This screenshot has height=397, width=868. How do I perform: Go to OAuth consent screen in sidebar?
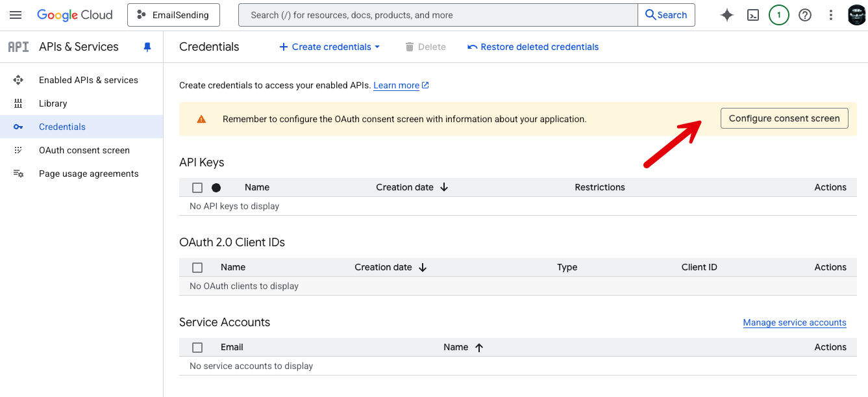pyautogui.click(x=84, y=150)
